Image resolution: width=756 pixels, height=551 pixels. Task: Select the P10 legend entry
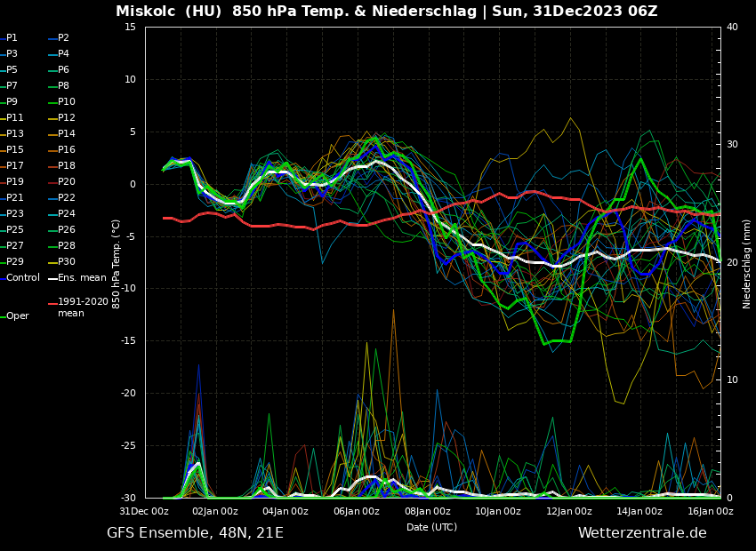pos(67,102)
